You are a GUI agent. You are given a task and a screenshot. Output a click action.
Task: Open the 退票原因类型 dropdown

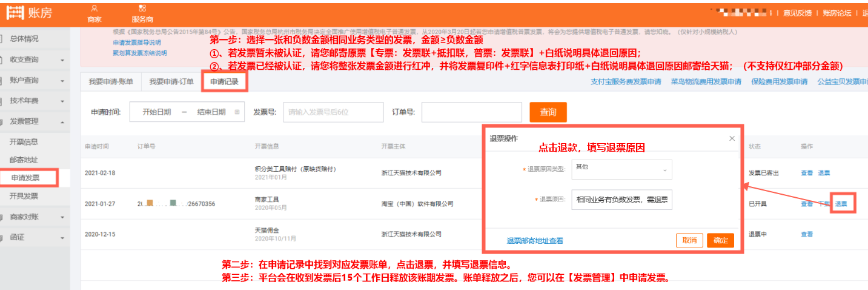click(x=621, y=170)
